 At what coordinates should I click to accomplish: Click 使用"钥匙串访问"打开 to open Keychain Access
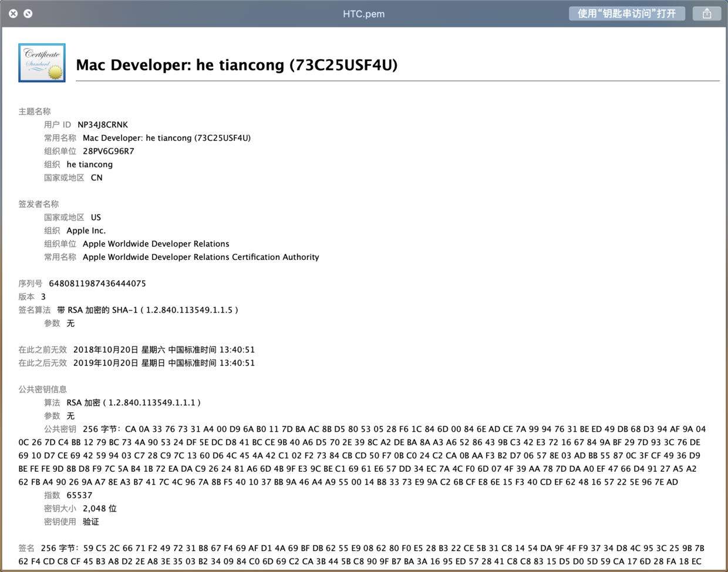[627, 13]
